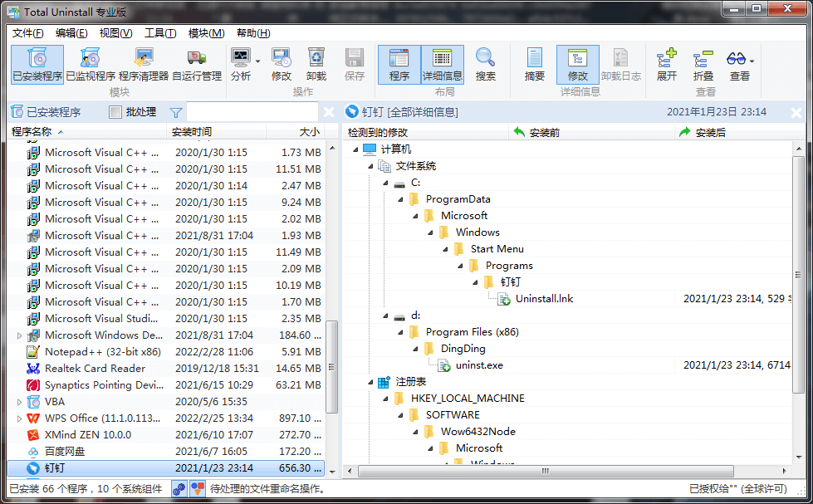Clear the filter with X button
This screenshot has height=504, width=813.
point(329,112)
